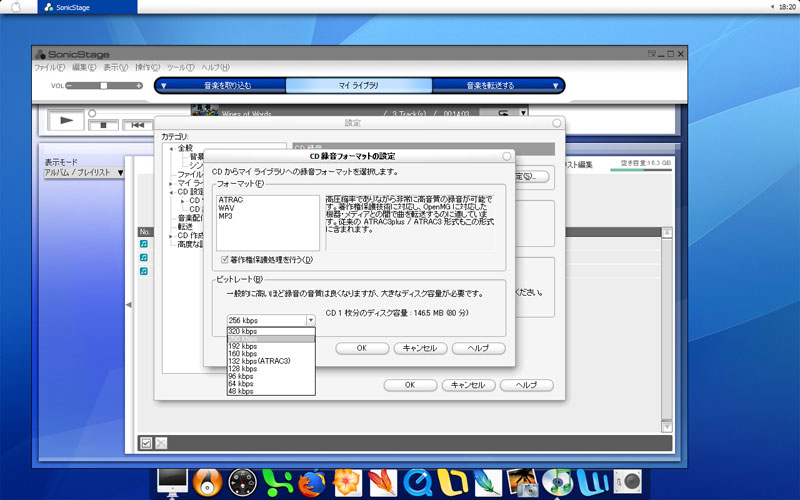Click the X icon beside the checkmark icon
Image resolution: width=800 pixels, height=500 pixels.
pos(161,443)
